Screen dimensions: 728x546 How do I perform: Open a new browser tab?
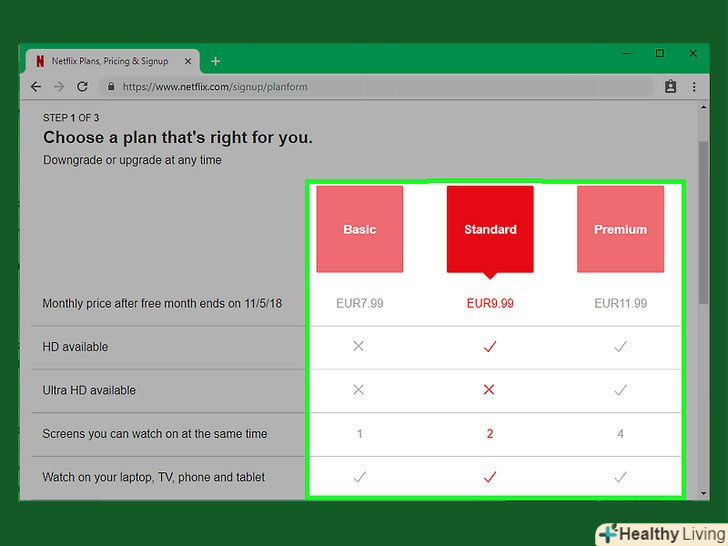215,61
